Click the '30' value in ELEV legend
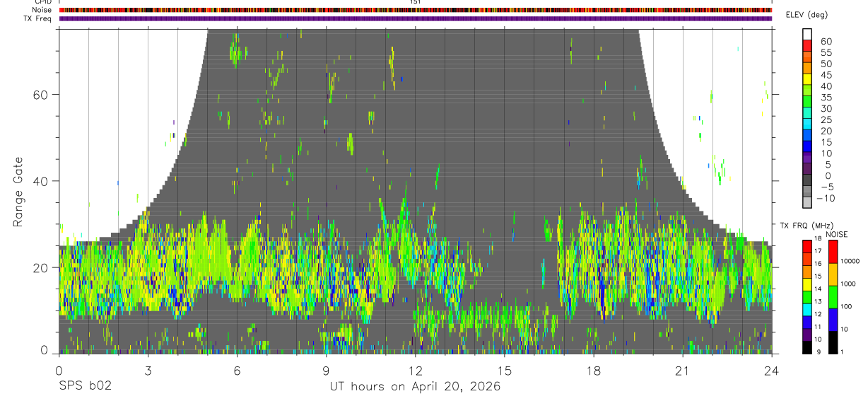Viewport: 868px width, 401px height. coord(826,109)
